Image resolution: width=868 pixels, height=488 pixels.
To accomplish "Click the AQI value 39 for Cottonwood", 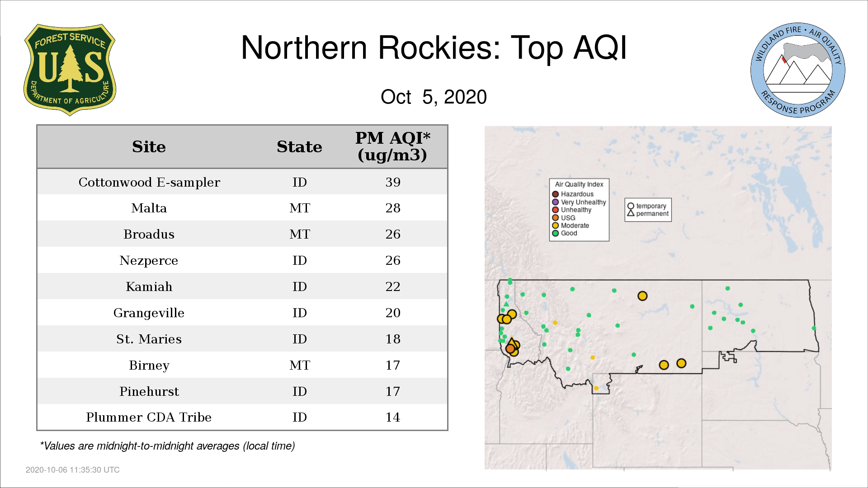I will [393, 182].
